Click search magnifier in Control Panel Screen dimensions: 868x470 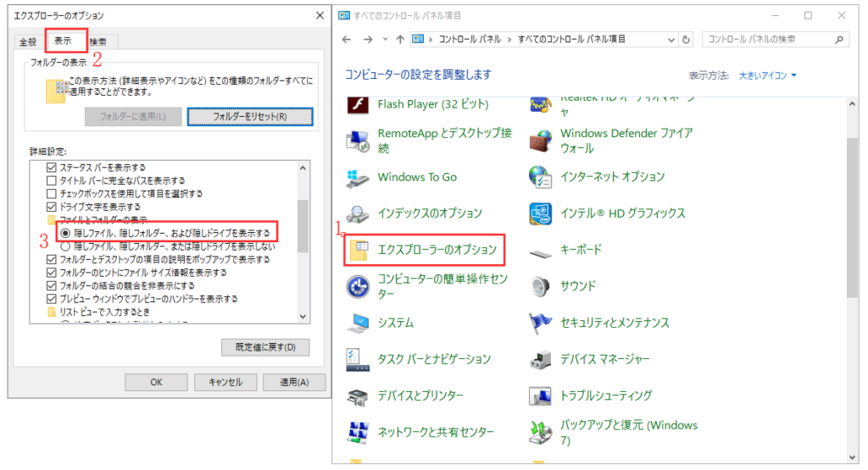coord(839,39)
